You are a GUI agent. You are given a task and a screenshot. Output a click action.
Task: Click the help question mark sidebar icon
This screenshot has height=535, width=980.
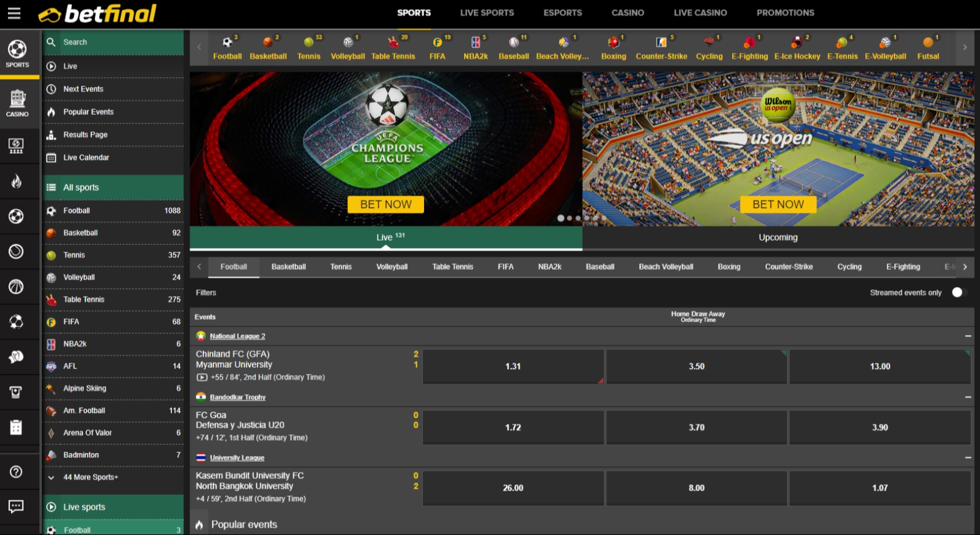(x=16, y=472)
